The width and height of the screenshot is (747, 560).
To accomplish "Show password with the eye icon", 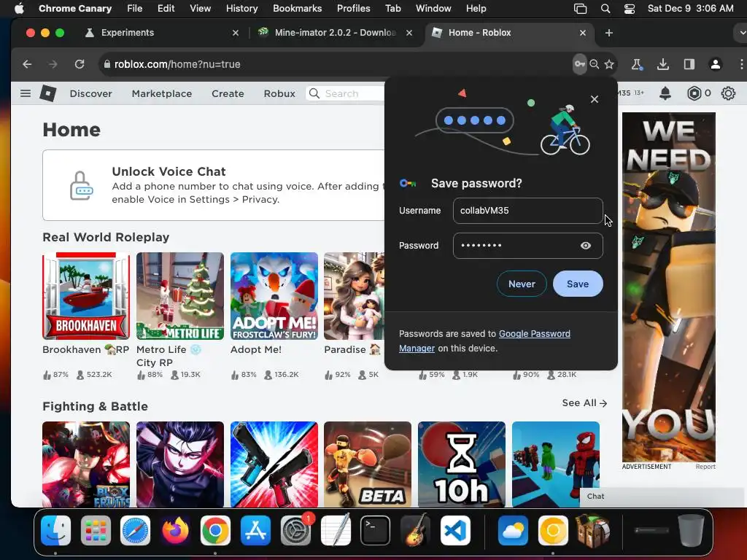I will tap(586, 246).
